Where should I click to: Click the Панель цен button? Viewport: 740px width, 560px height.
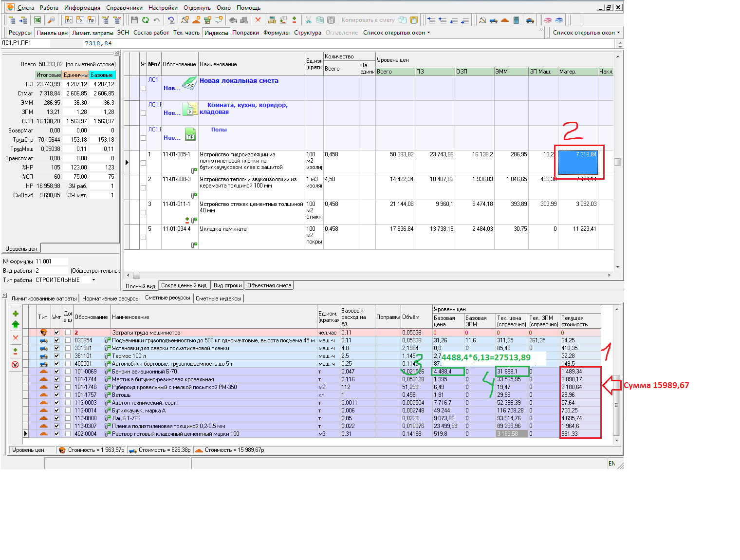click(x=52, y=33)
